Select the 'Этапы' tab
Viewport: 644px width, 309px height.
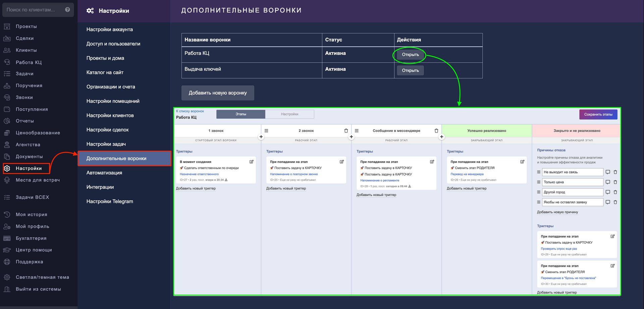click(x=240, y=114)
